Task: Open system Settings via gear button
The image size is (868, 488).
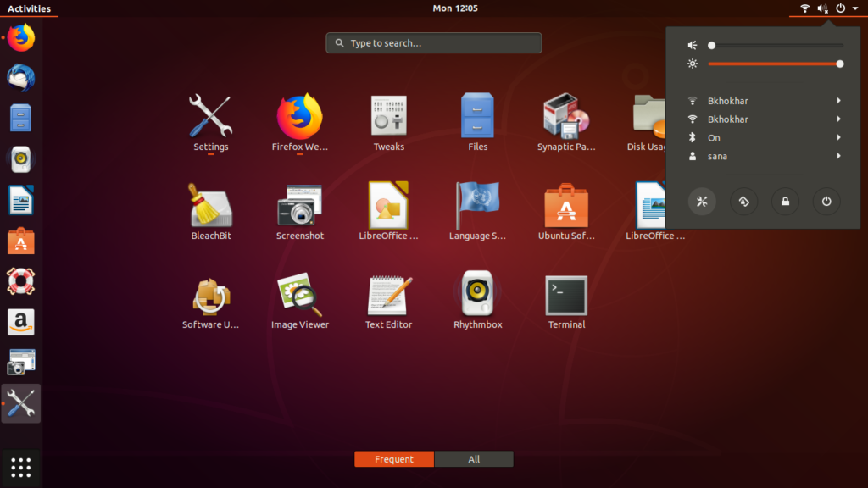Action: [x=702, y=202]
